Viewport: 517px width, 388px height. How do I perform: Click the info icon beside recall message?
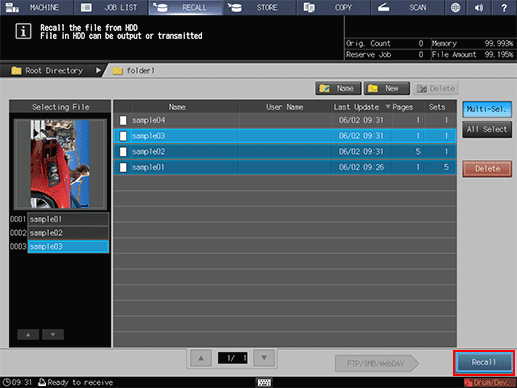point(23,31)
